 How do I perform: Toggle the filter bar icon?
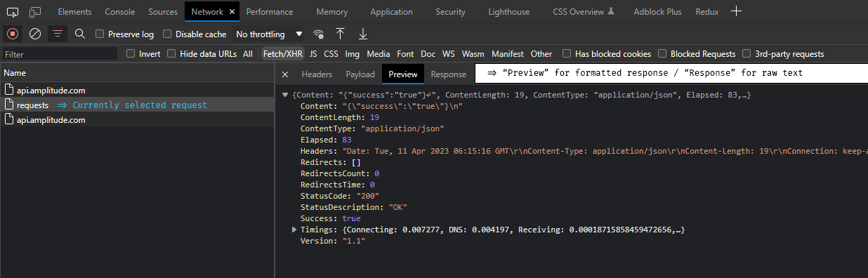point(58,34)
